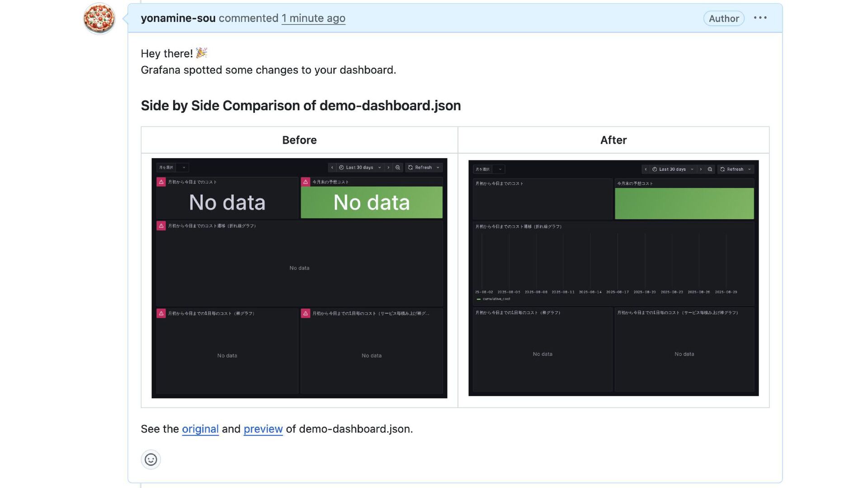The image size is (868, 488).
Task: Click the Author badge
Action: coord(724,19)
